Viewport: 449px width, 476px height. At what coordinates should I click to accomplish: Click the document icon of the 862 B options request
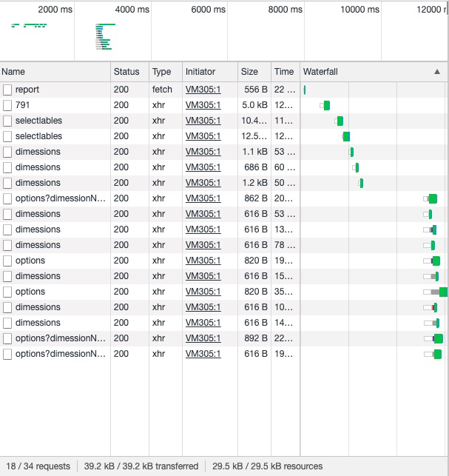tap(7, 198)
